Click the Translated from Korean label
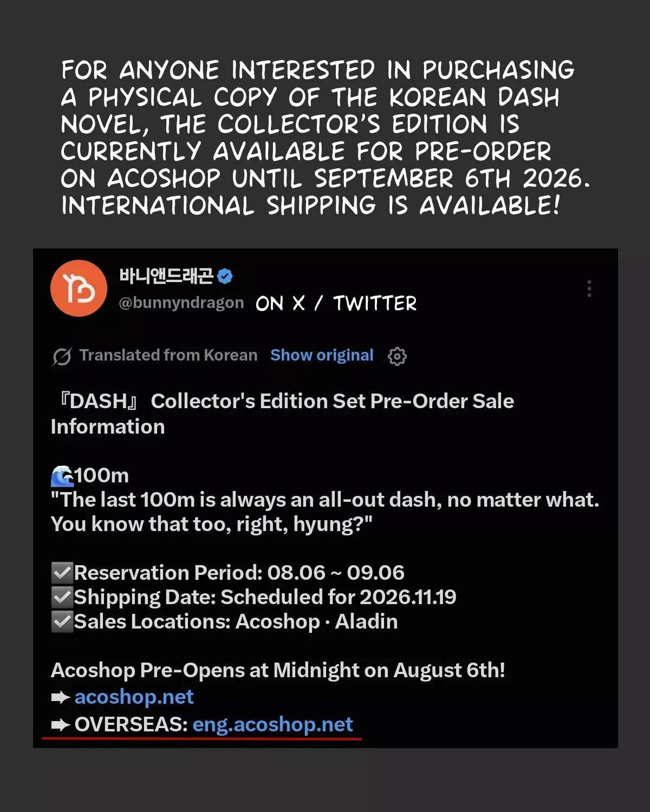The height and width of the screenshot is (812, 650). (168, 355)
